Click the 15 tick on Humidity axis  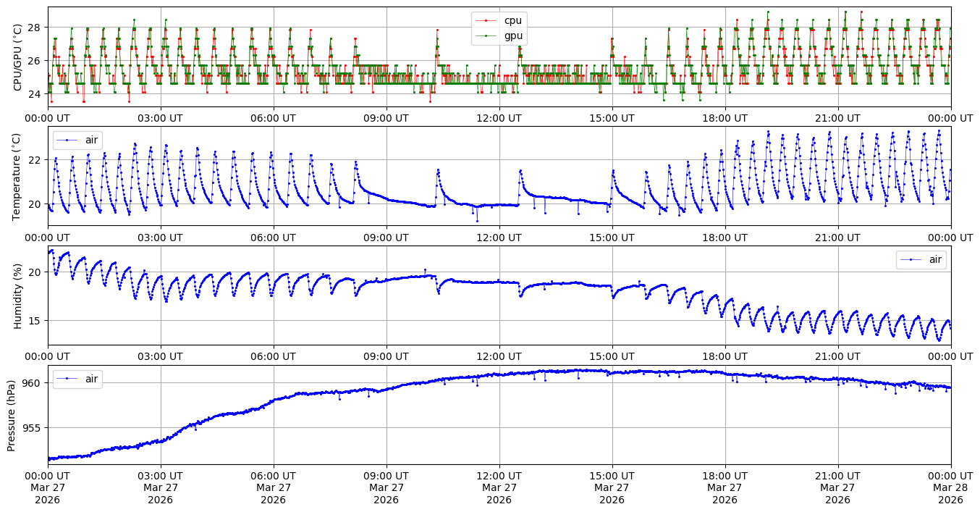(35, 321)
